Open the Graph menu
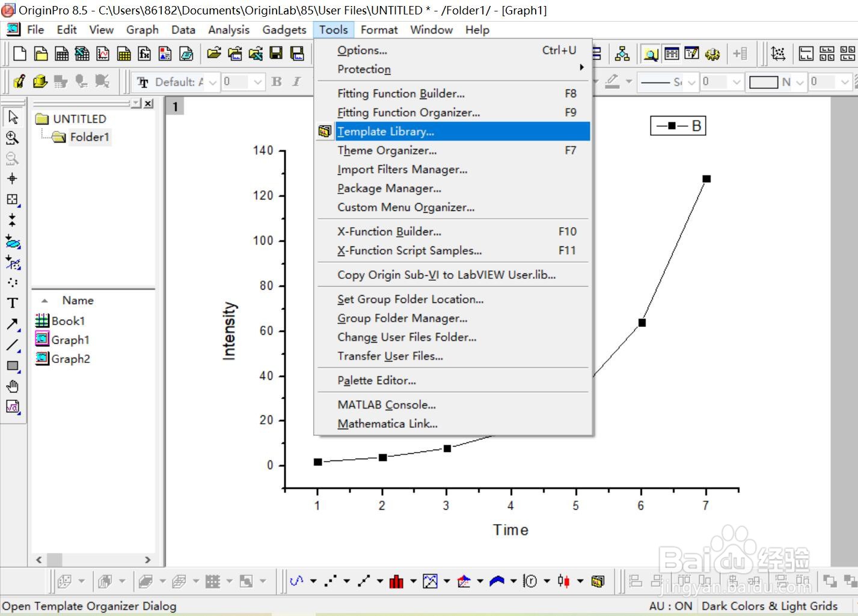The height and width of the screenshot is (616, 858). (x=142, y=29)
